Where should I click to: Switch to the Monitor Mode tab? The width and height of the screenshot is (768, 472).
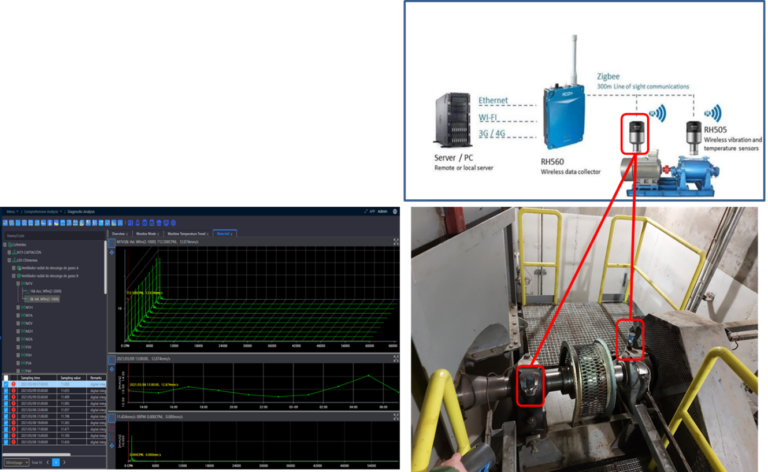pos(147,234)
